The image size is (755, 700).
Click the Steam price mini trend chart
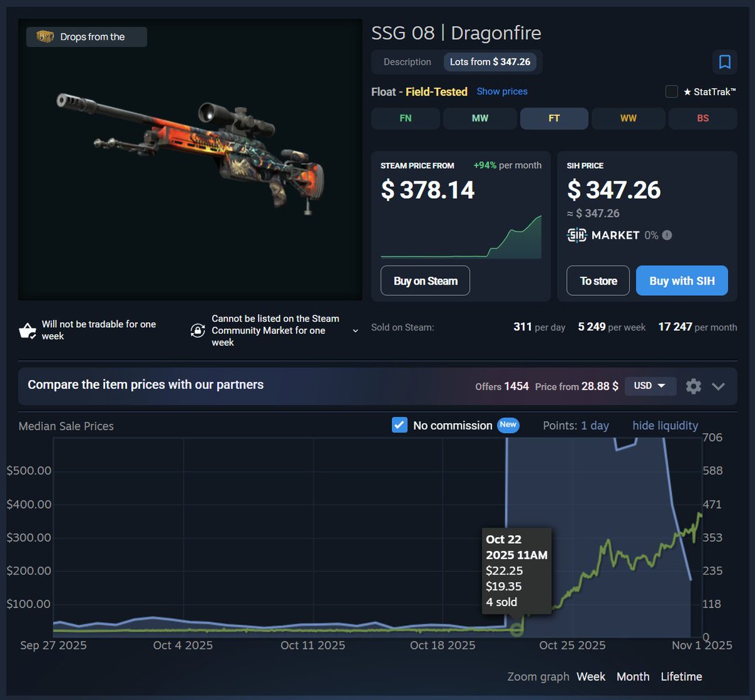(461, 237)
